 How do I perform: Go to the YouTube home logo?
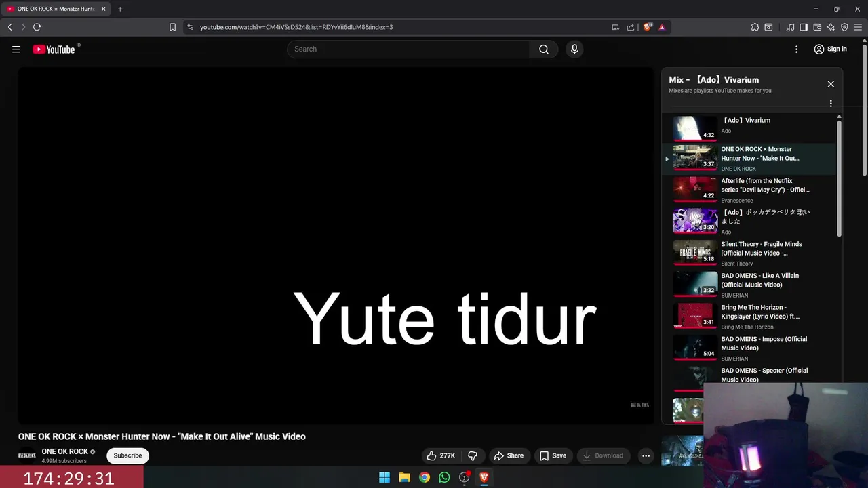tap(54, 49)
